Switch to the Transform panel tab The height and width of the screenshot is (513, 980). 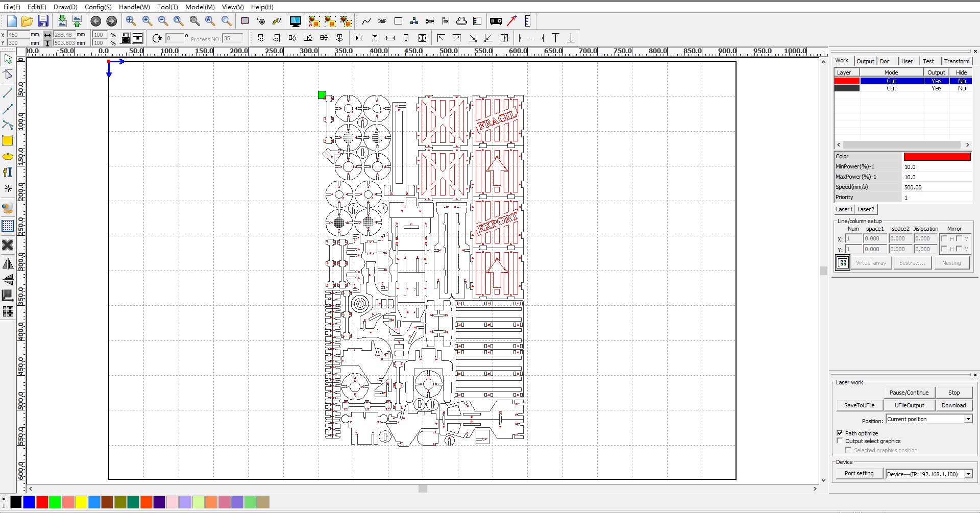point(957,61)
